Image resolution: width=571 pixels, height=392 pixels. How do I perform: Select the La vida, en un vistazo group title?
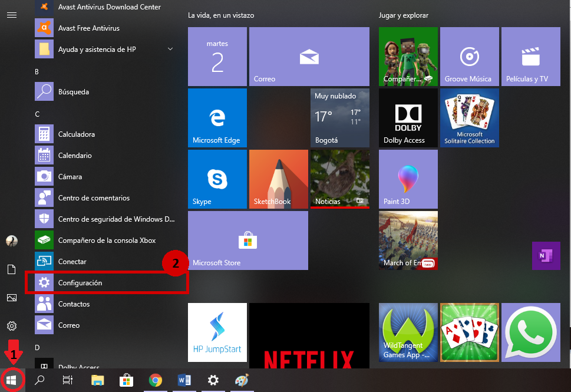click(221, 15)
